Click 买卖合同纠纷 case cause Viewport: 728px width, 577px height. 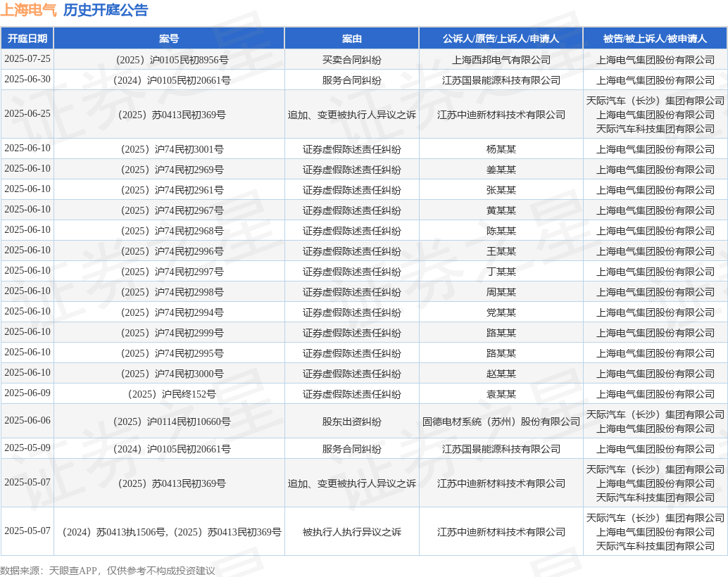pyautogui.click(x=351, y=60)
